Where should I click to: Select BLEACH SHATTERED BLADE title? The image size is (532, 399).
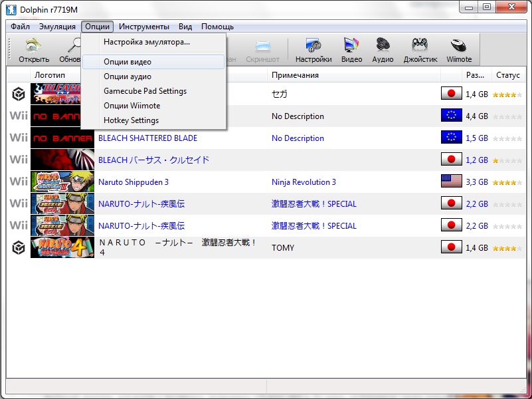[147, 138]
